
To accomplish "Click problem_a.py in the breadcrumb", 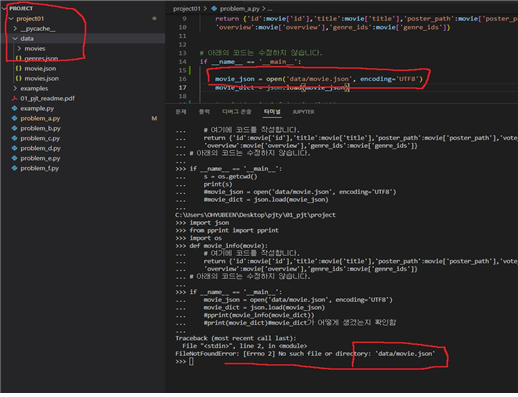I will click(240, 9).
